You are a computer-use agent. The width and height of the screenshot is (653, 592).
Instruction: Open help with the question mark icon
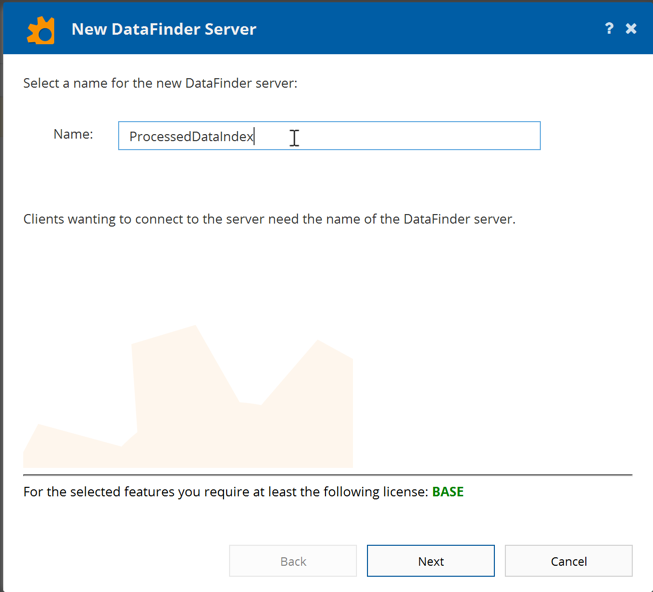point(609,29)
